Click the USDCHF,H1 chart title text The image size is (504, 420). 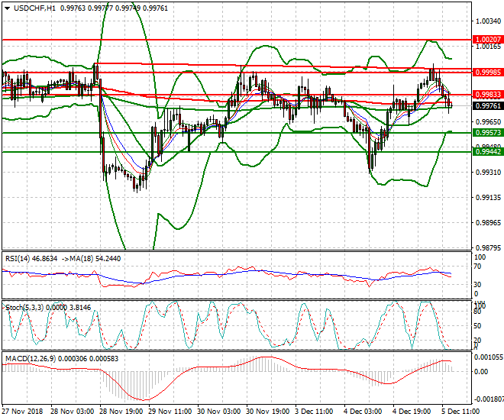(x=34, y=8)
